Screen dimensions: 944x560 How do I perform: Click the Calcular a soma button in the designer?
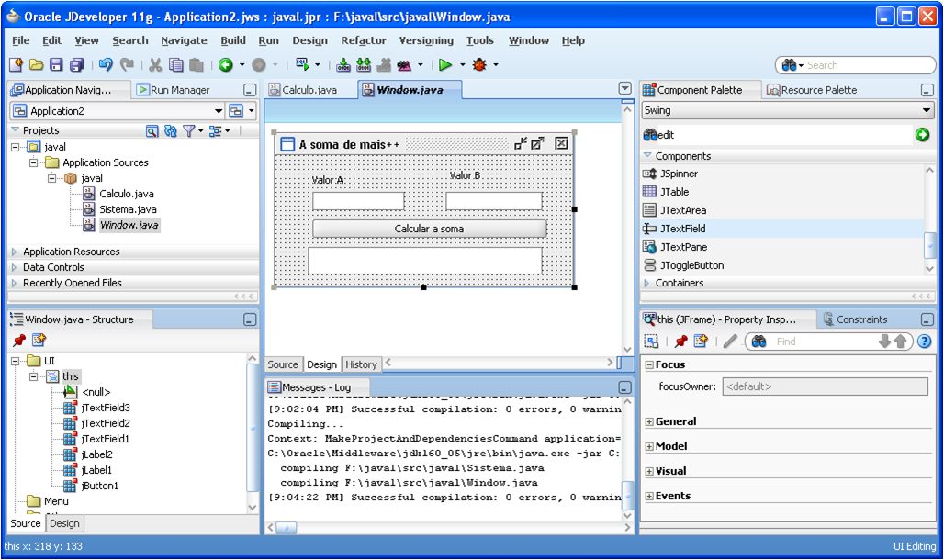428,228
